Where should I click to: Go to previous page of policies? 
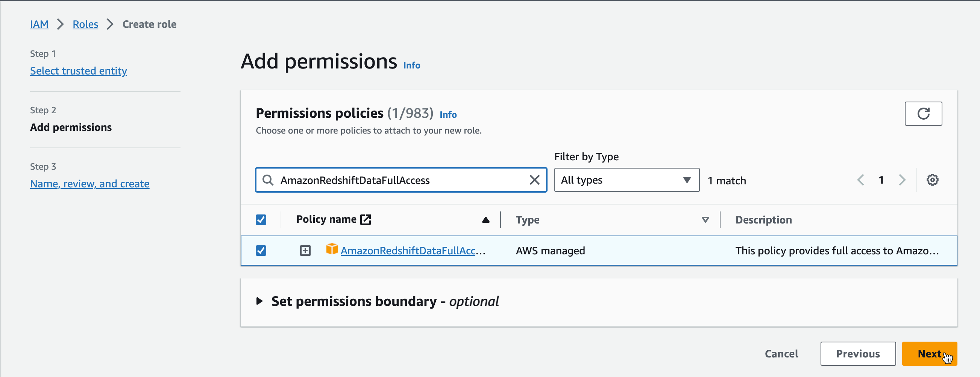[860, 180]
